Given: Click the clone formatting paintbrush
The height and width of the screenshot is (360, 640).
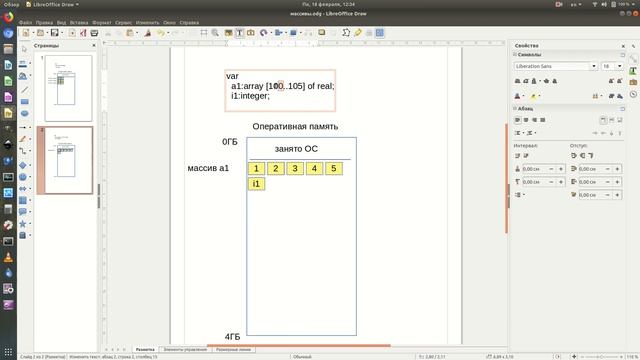Looking at the screenshot, I should (x=148, y=33).
